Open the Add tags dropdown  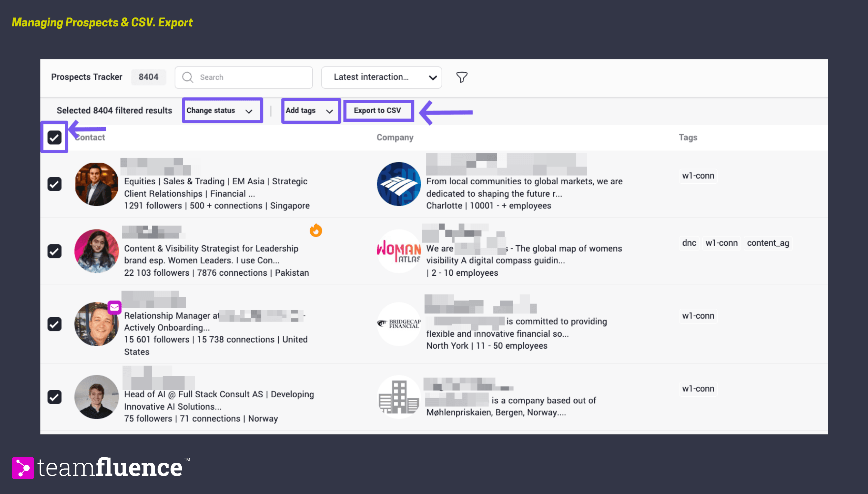(x=310, y=110)
